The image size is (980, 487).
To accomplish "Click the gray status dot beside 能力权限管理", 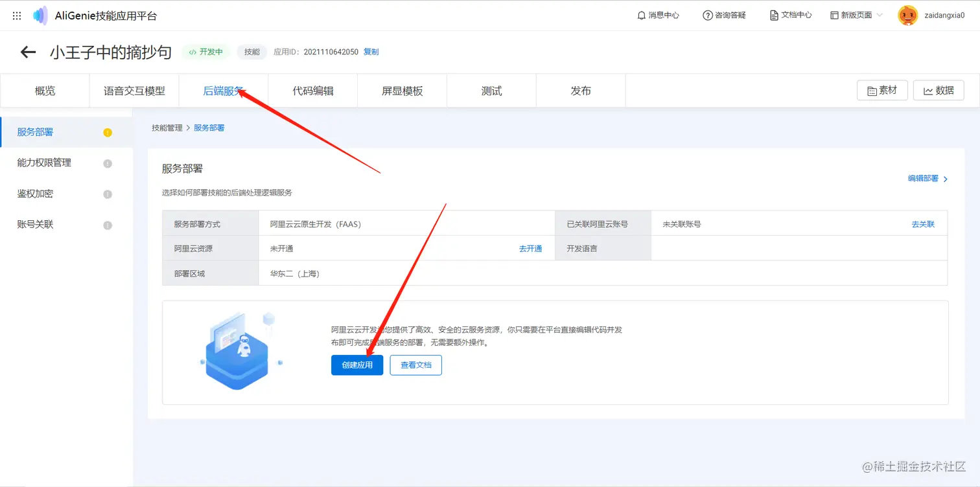I will click(108, 163).
